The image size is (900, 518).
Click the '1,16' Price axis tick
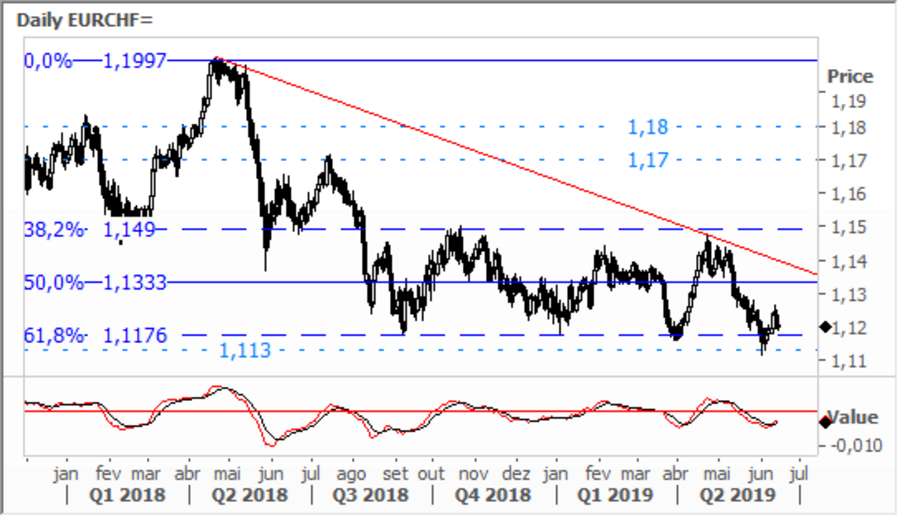coord(849,194)
